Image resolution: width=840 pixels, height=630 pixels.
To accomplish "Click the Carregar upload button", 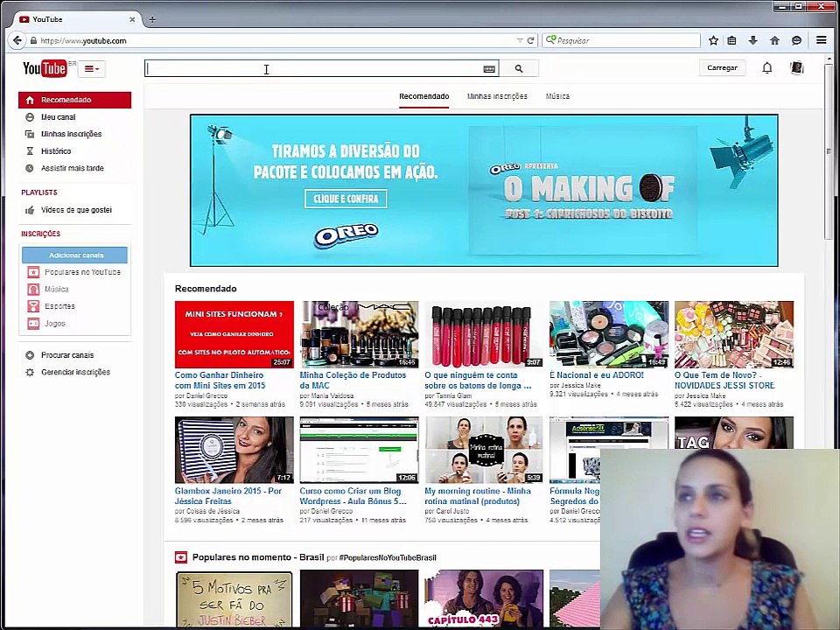I will [x=722, y=67].
